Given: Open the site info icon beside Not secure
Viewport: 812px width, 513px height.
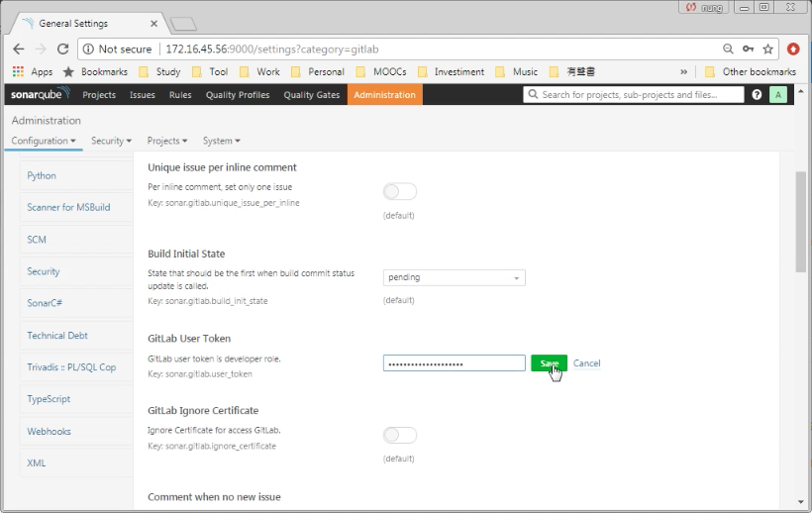Looking at the screenshot, I should (88, 50).
